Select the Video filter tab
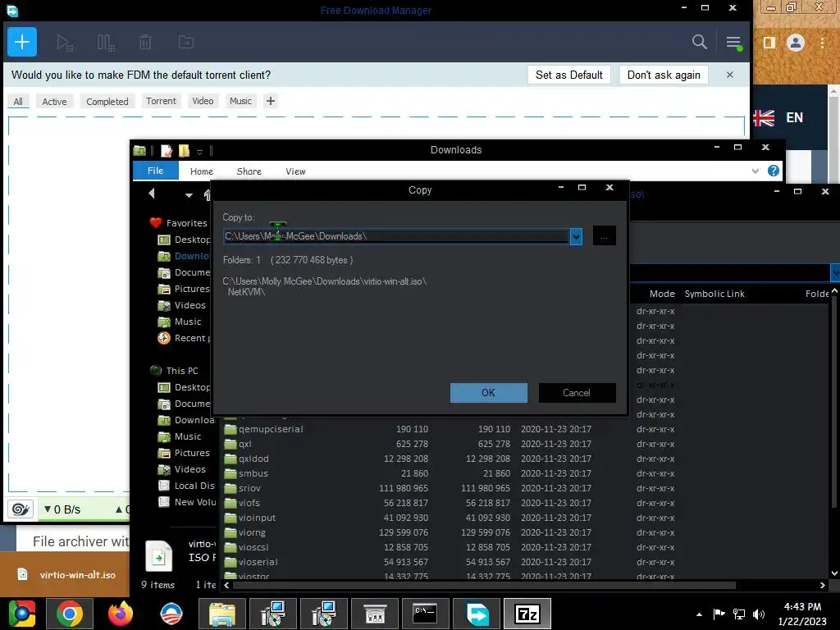 (203, 101)
